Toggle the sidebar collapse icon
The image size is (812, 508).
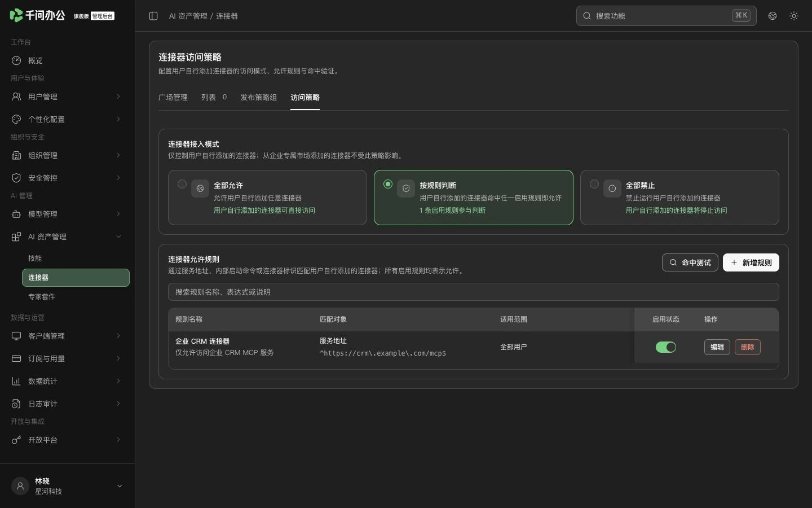tap(153, 16)
